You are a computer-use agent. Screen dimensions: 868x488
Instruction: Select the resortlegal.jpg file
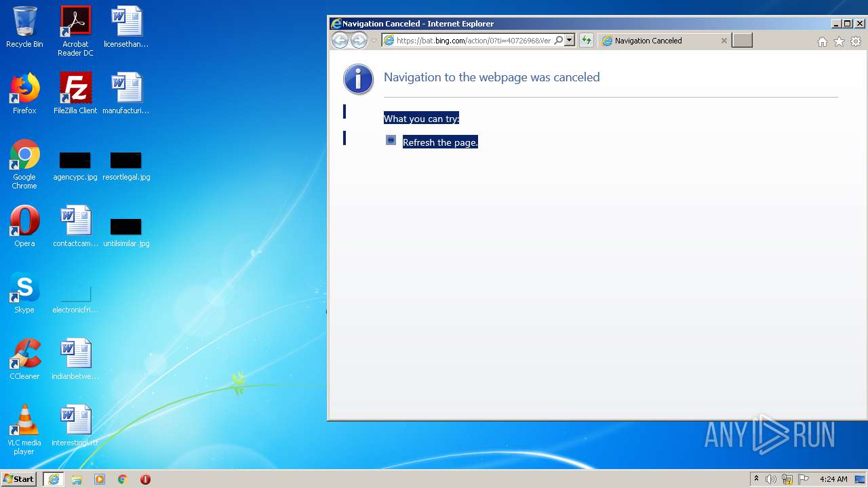pyautogui.click(x=126, y=167)
